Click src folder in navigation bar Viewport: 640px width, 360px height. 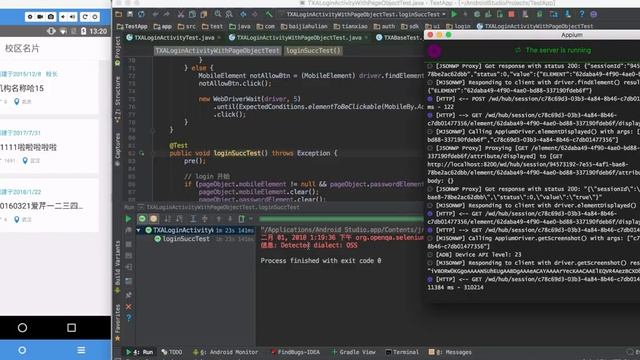(x=187, y=27)
